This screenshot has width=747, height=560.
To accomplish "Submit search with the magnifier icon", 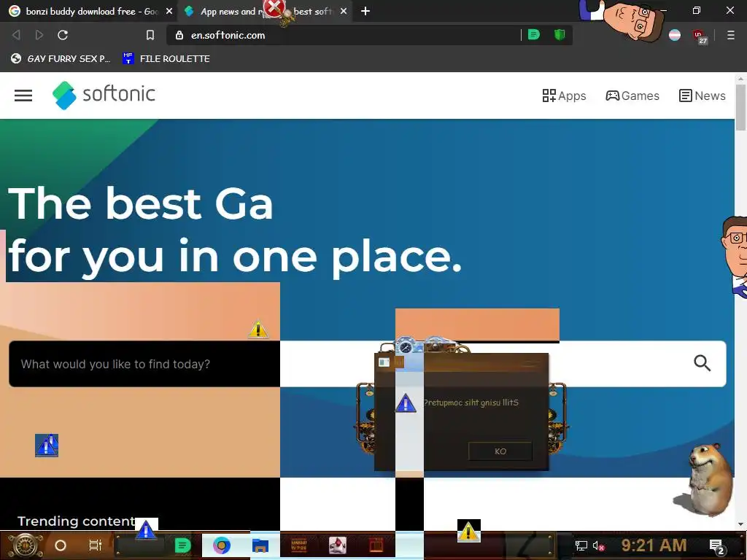I will click(x=702, y=363).
